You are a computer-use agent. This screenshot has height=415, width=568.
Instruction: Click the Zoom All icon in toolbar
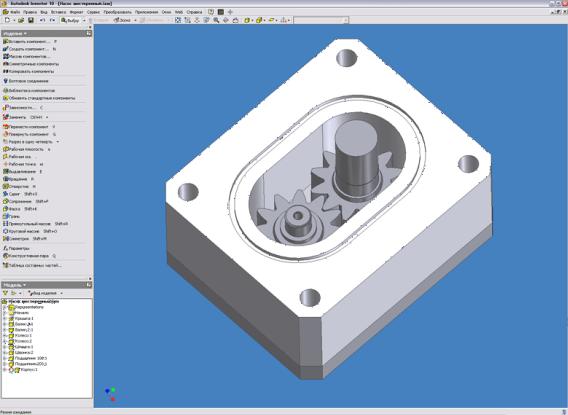(x=178, y=20)
